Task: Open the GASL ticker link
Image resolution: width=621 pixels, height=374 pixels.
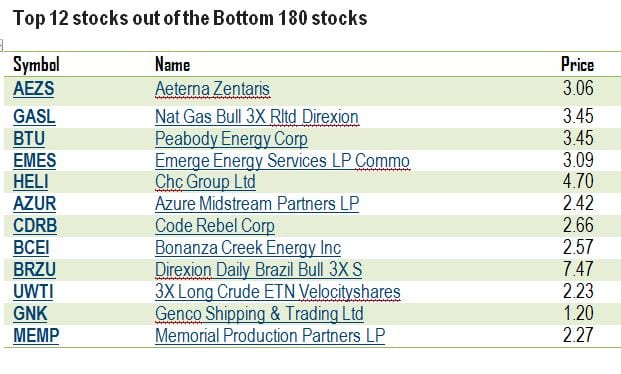Action: pyautogui.click(x=34, y=117)
